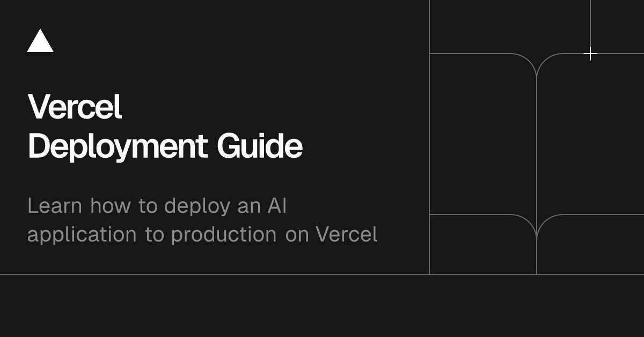Click the tall grid cell left of the curves
The image size is (644, 337).
[x=483, y=134]
